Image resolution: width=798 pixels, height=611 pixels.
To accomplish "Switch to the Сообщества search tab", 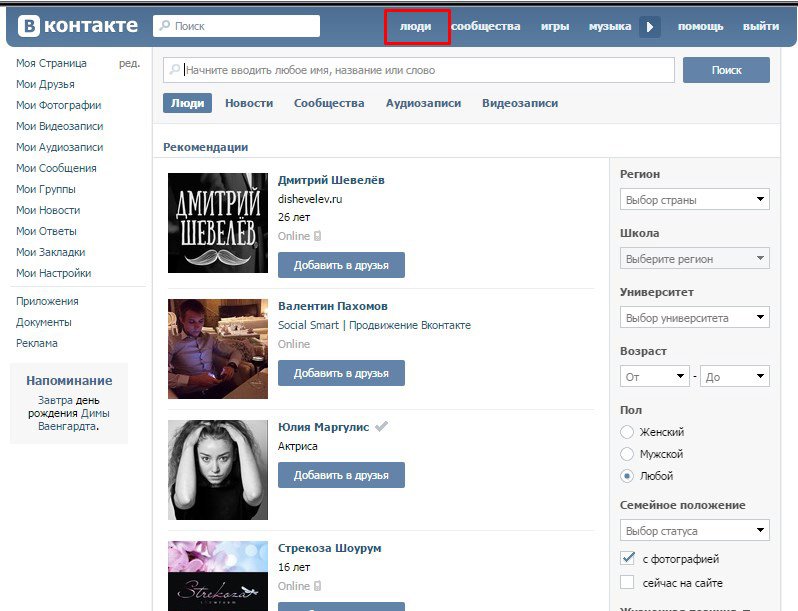I will [329, 103].
